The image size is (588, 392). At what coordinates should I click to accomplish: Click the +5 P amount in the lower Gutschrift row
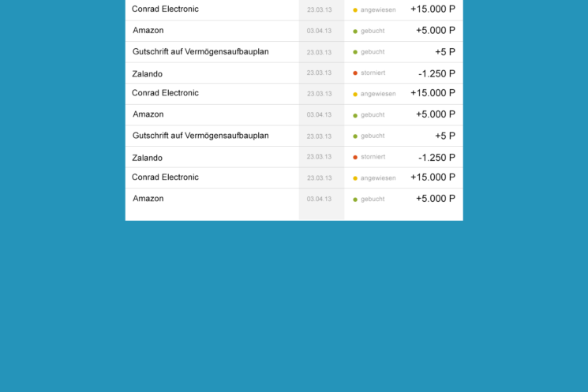445,136
